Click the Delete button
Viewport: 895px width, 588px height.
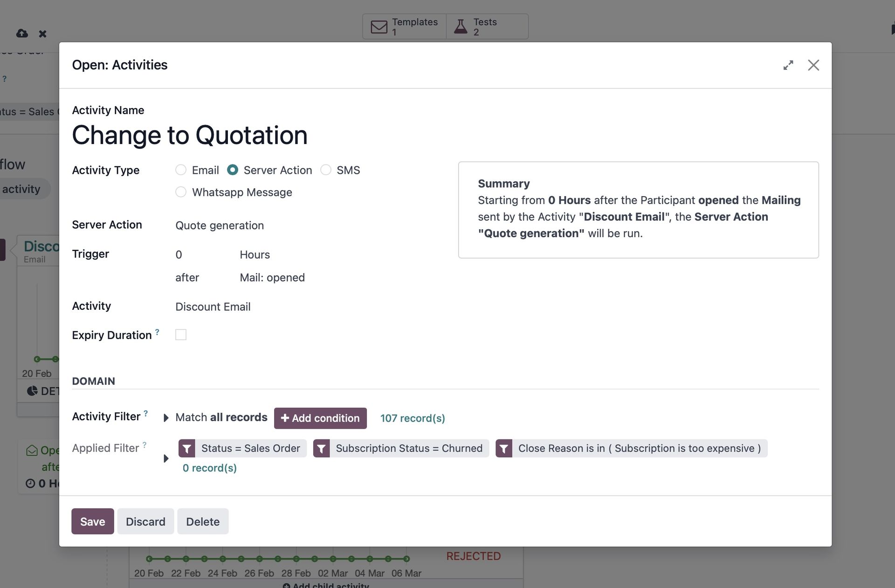(203, 521)
